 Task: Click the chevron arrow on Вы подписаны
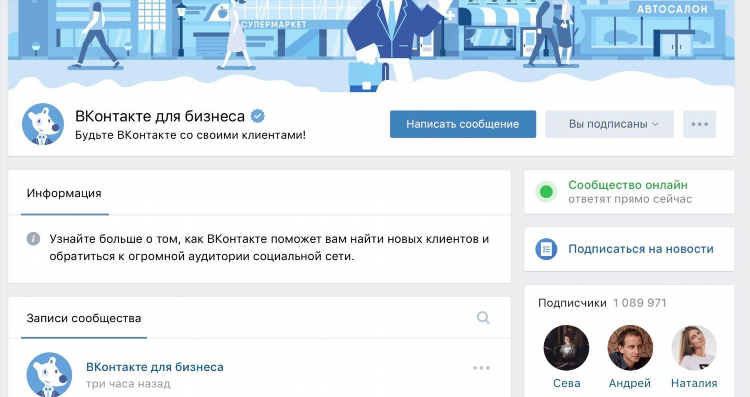tap(655, 124)
